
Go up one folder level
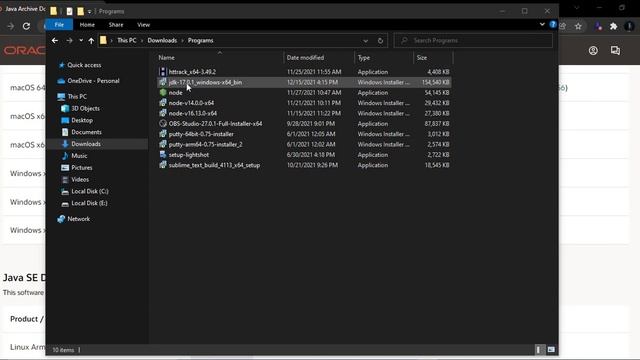click(x=91, y=40)
